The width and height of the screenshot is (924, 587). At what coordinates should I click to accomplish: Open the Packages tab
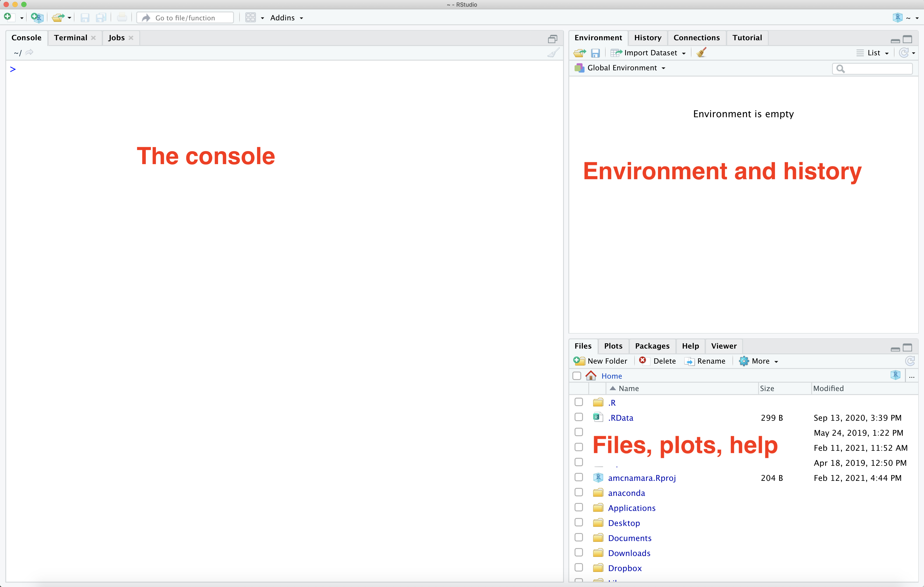click(652, 346)
